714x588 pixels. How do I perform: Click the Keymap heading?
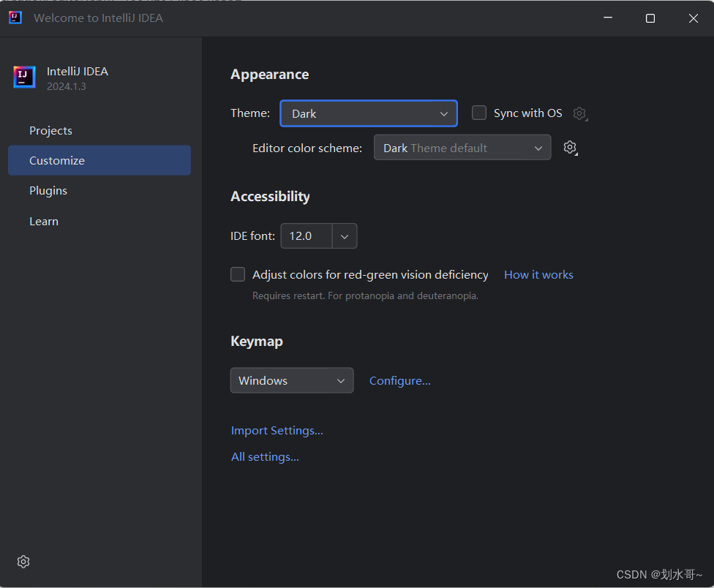pos(257,342)
